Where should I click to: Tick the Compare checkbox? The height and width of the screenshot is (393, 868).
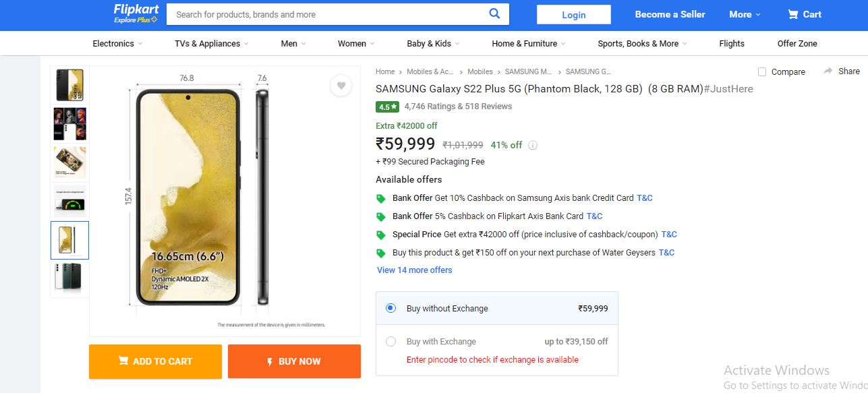pos(762,71)
